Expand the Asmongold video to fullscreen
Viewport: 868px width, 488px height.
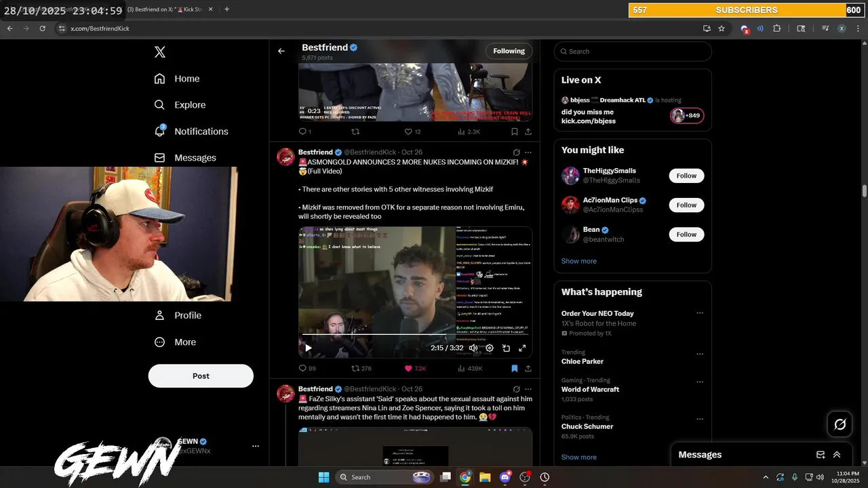click(x=522, y=348)
